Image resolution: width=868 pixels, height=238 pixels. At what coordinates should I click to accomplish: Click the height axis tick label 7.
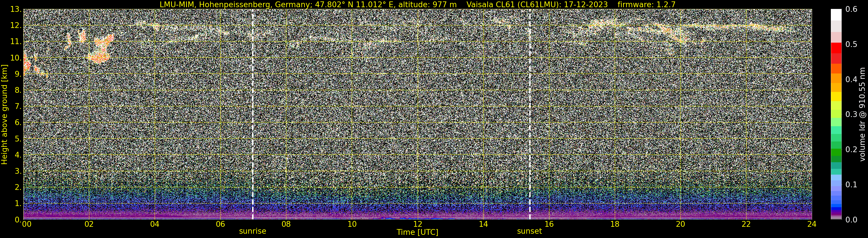coord(18,106)
